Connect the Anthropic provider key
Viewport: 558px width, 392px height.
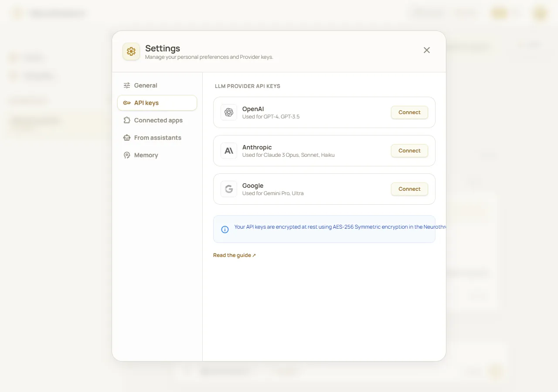click(409, 151)
